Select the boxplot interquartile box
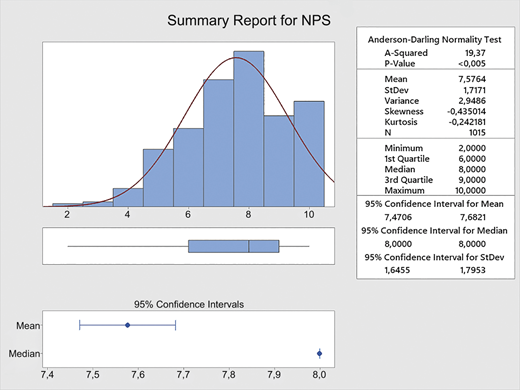This screenshot has width=520, height=390. point(234,246)
